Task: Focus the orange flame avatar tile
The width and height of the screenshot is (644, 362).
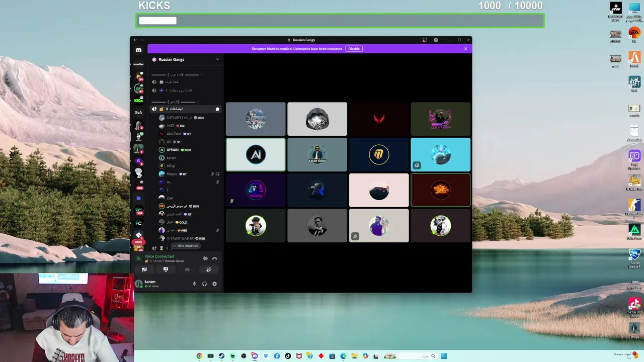Action: pyautogui.click(x=441, y=190)
